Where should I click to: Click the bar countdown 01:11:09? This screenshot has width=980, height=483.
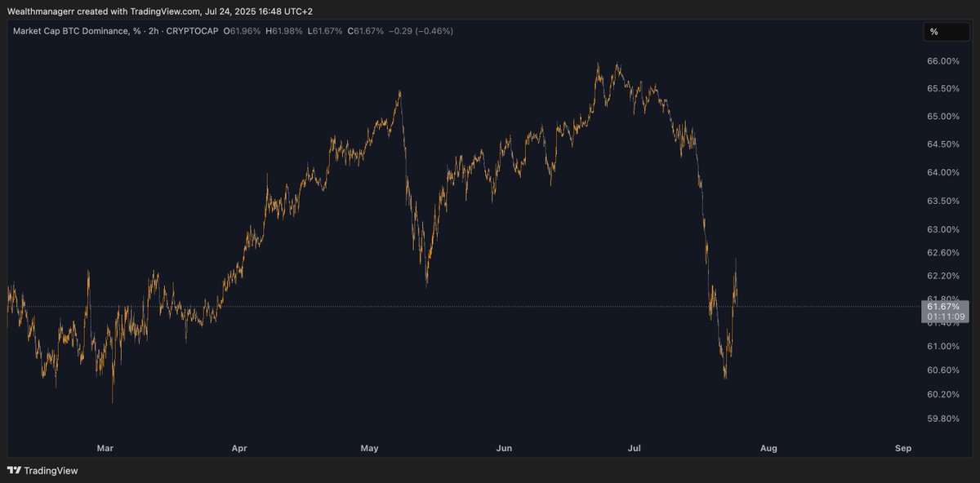pos(944,317)
